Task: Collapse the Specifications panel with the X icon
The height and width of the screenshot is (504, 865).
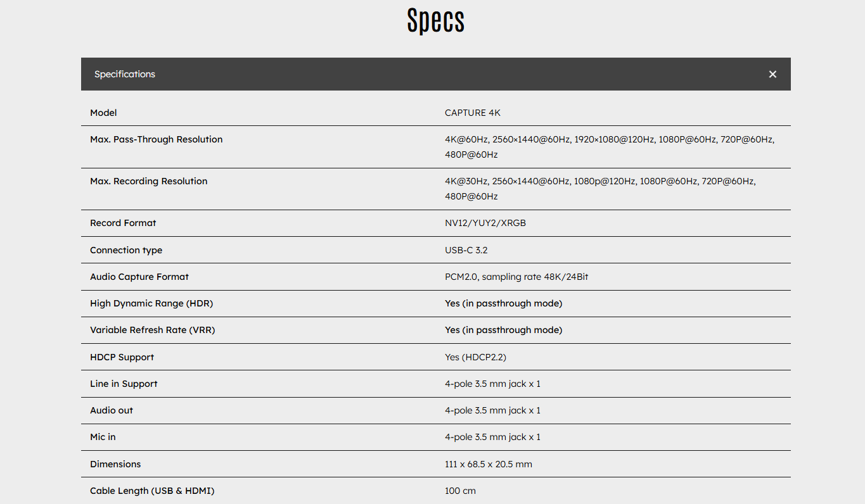Action: pos(772,74)
